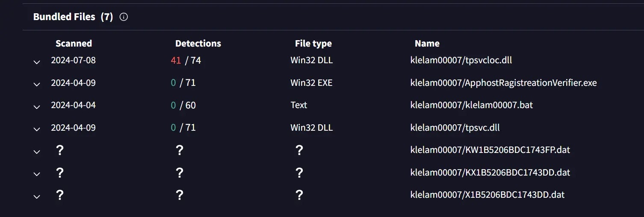644x217 pixels.
Task: Click unknown detections for KX1B5206BDC1743DD.dat
Action: tap(180, 173)
